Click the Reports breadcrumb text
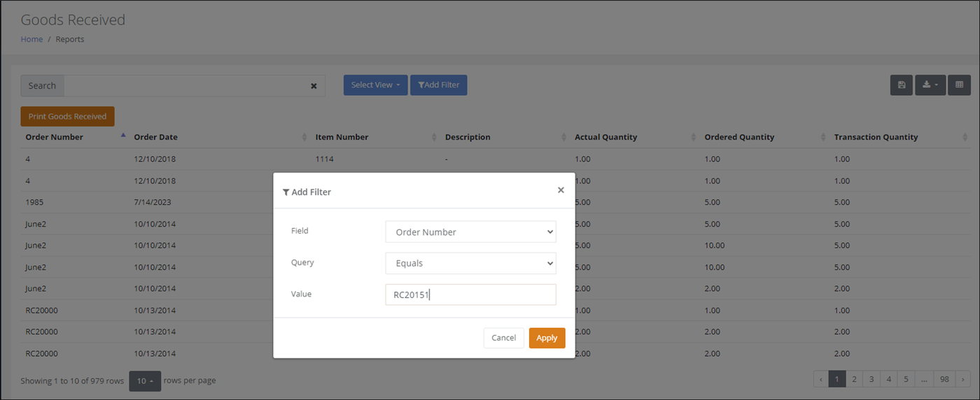Screen dimensions: 980x400 70,39
